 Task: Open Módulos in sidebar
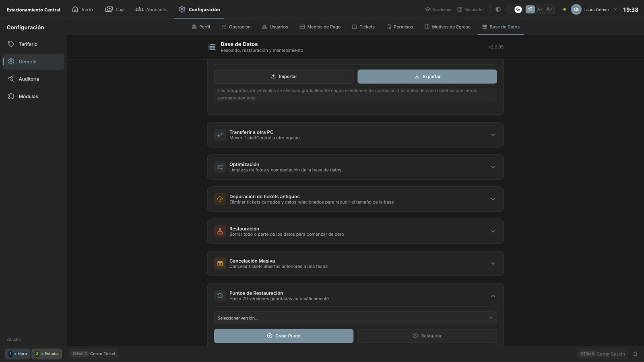33,97
